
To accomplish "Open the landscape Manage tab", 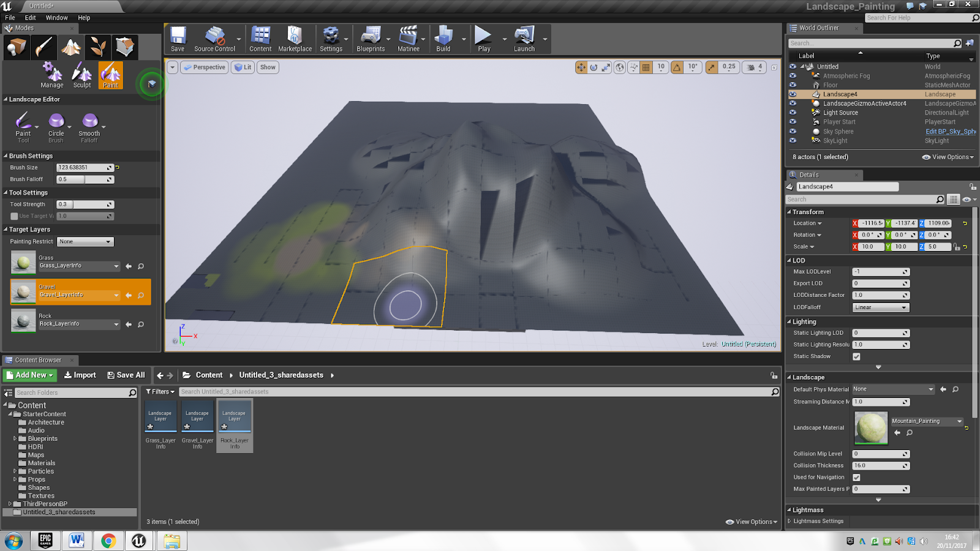I will tap(52, 75).
